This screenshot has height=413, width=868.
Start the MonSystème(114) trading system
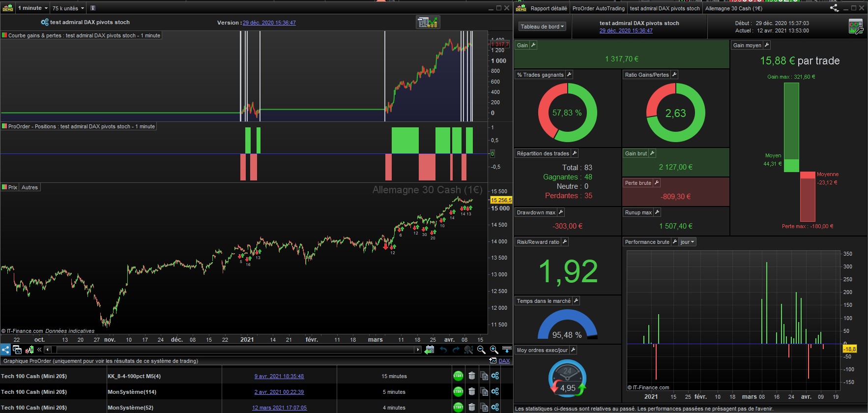click(x=458, y=392)
